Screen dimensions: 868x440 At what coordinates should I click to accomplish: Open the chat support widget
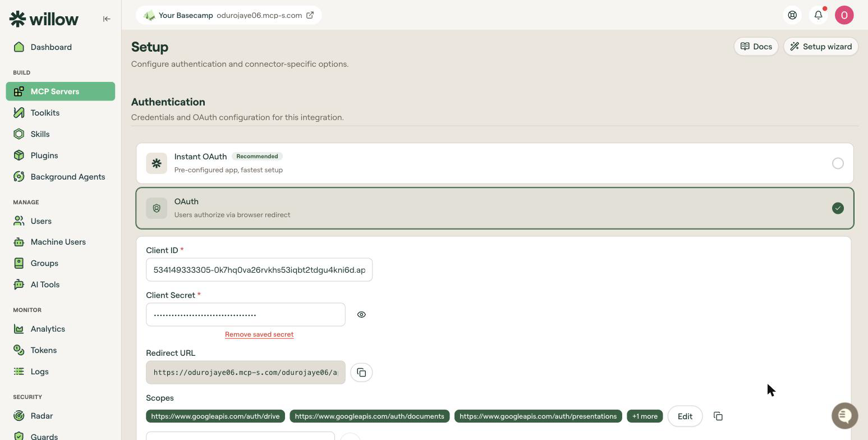(x=845, y=416)
